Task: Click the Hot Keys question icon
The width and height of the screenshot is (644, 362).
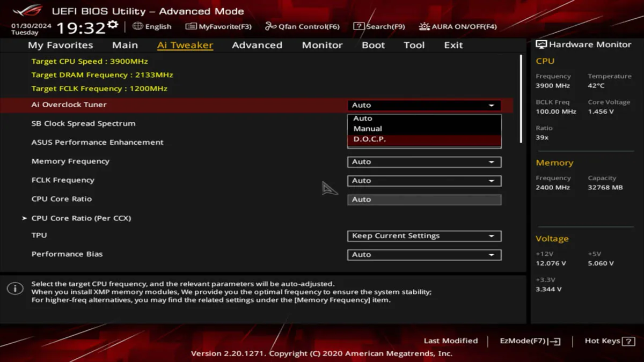Action: point(629,341)
